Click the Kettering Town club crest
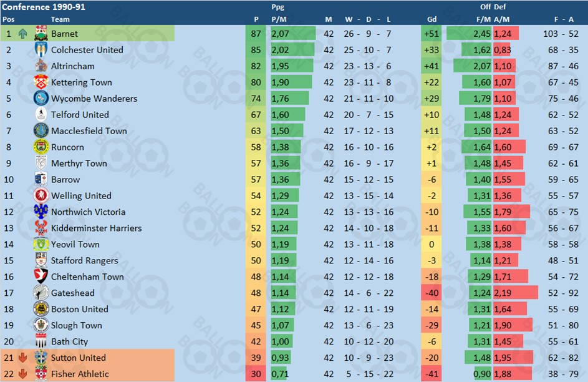This screenshot has width=588, height=382. click(41, 82)
